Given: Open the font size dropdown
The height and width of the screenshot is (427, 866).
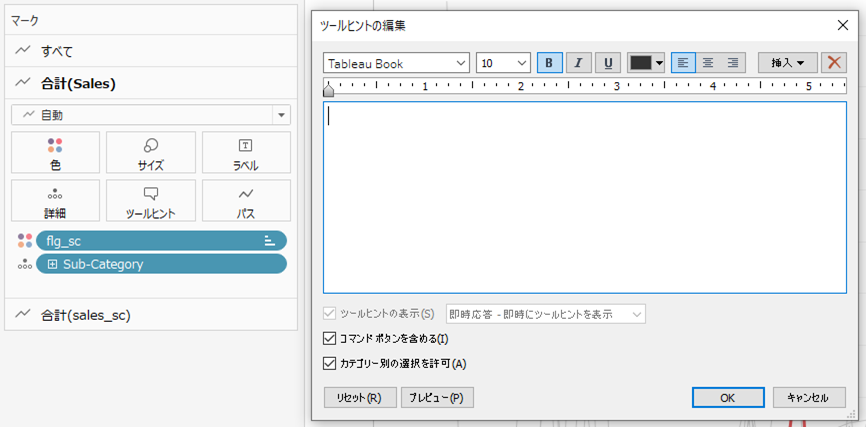Looking at the screenshot, I should coord(503,63).
